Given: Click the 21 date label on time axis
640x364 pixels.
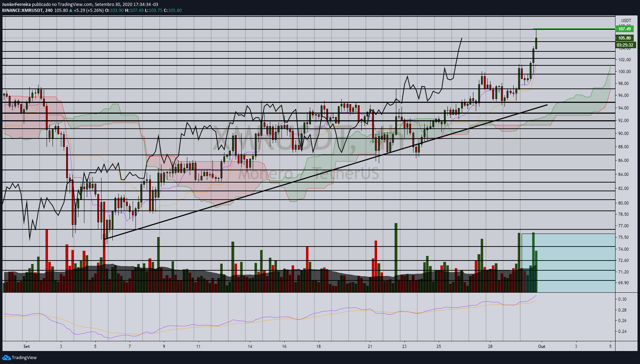Looking at the screenshot, I should (x=370, y=347).
